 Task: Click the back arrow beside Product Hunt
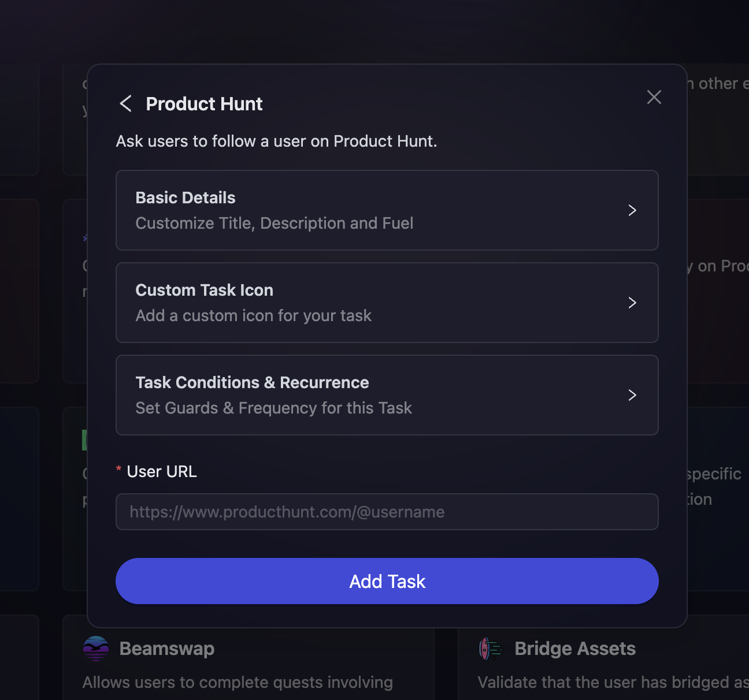pos(125,104)
